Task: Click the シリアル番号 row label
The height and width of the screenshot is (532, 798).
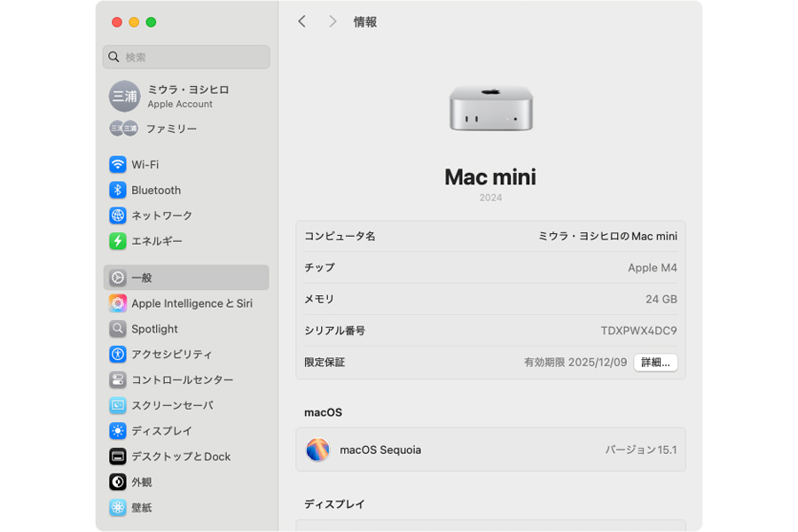Action: point(335,331)
